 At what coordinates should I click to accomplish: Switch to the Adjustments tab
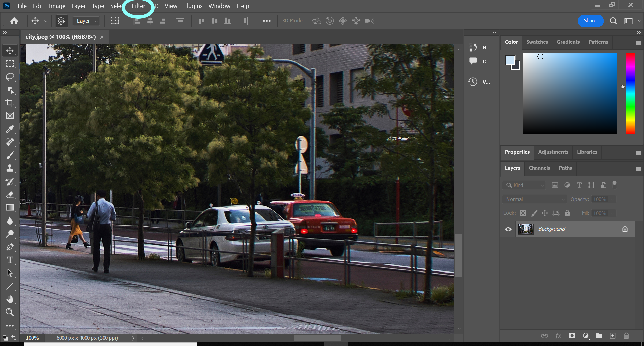[x=553, y=152]
